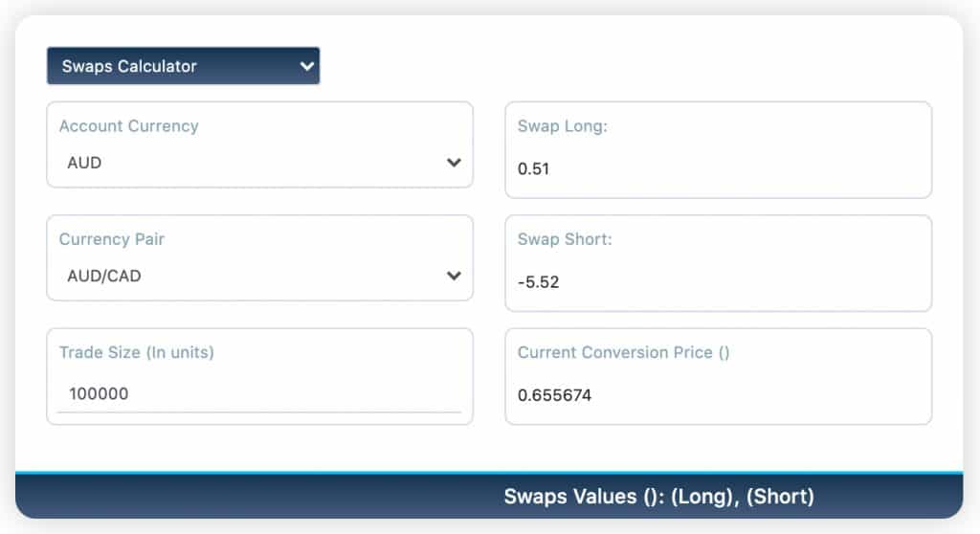Select the conversion price value 0.655674

(x=554, y=394)
